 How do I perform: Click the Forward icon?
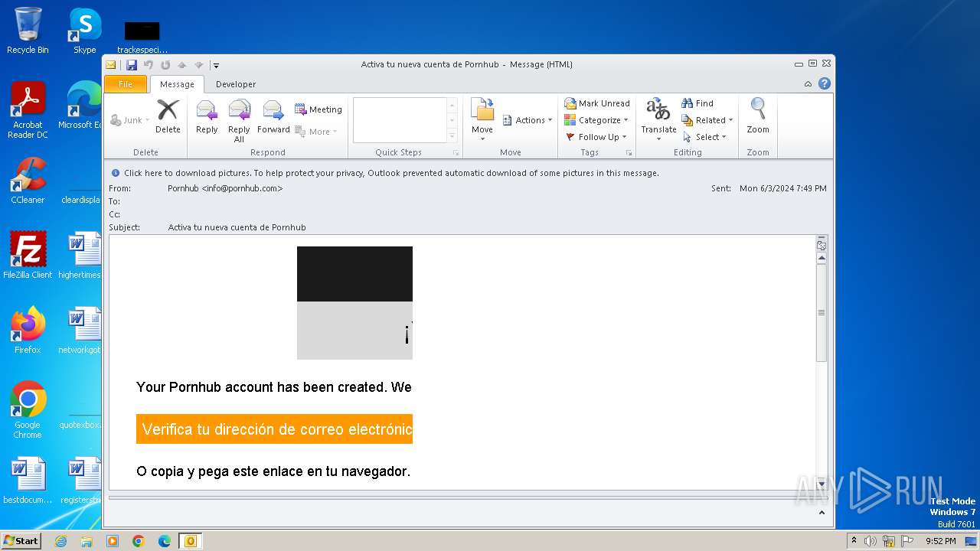[273, 116]
